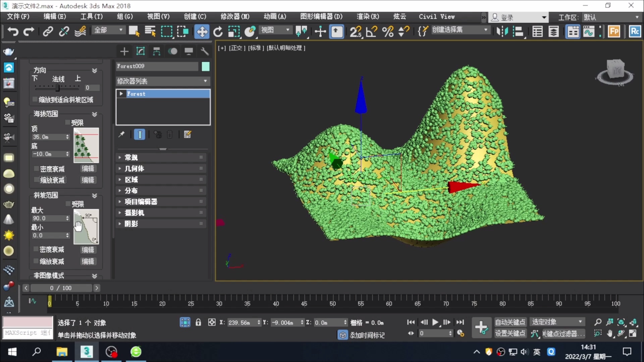Viewport: 644px width, 362px height.
Task: Open the Utilities wrench panel icon
Action: coord(205,51)
